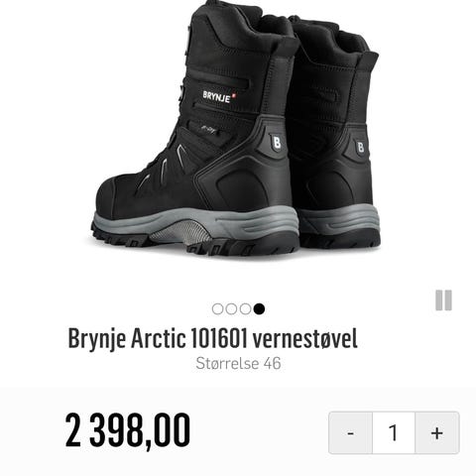
Task: Pause the image slideshow
Action: coord(443,300)
